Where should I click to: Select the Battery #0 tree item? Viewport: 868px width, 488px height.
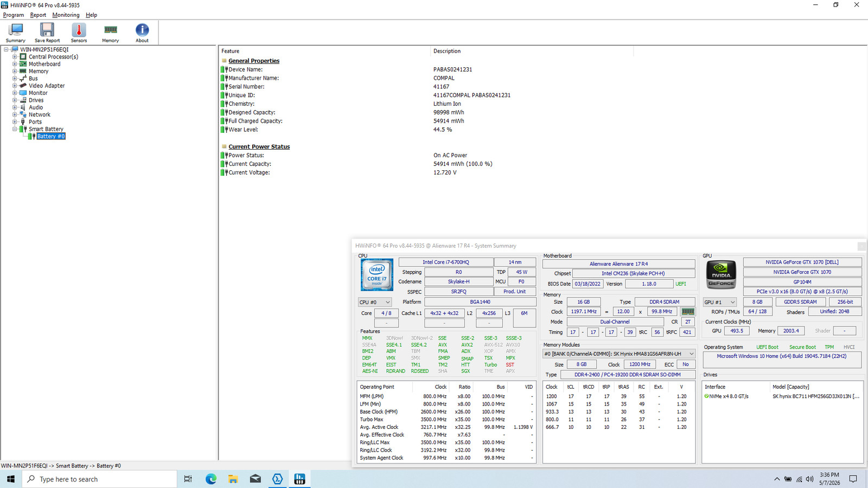(x=51, y=137)
